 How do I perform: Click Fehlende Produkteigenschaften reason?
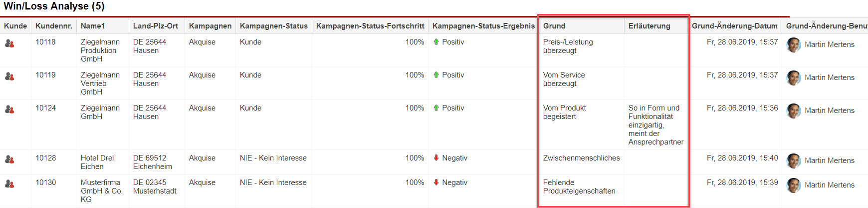click(579, 186)
